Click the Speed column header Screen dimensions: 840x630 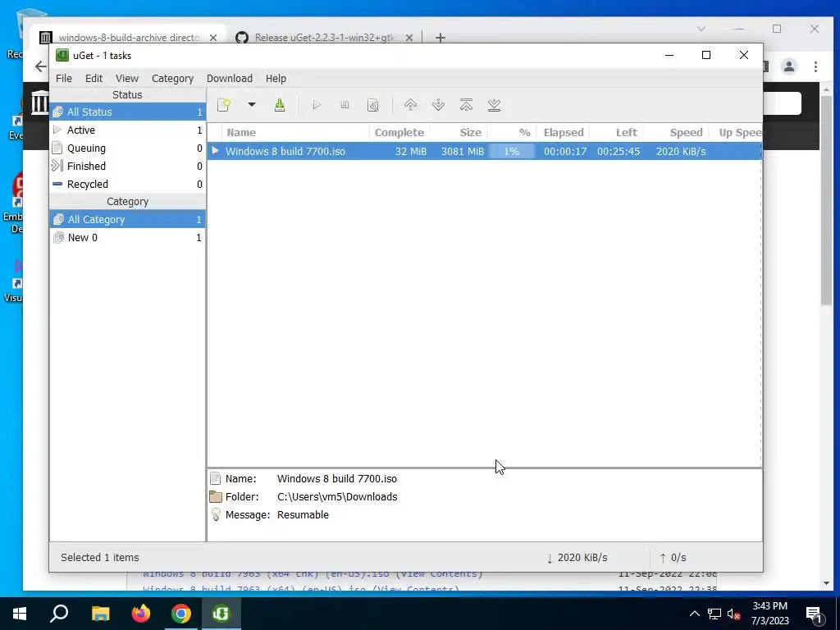[x=676, y=132]
